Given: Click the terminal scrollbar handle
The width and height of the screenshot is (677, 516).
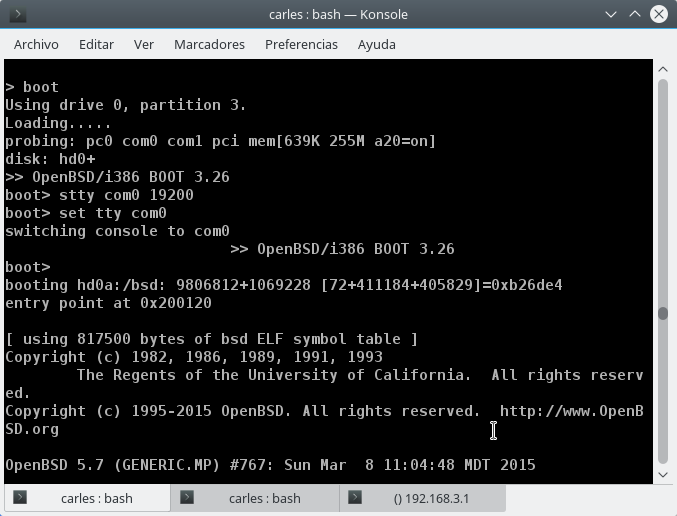Looking at the screenshot, I should pyautogui.click(x=663, y=313).
